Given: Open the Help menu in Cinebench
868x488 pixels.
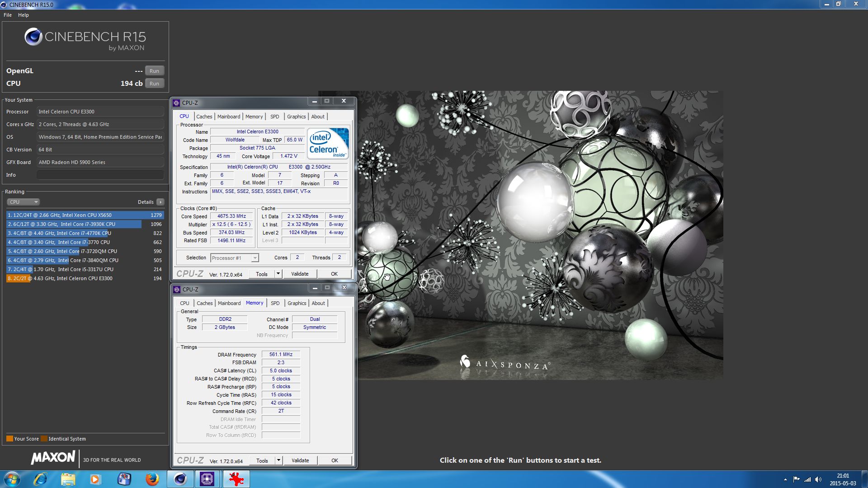Looking at the screenshot, I should point(24,15).
